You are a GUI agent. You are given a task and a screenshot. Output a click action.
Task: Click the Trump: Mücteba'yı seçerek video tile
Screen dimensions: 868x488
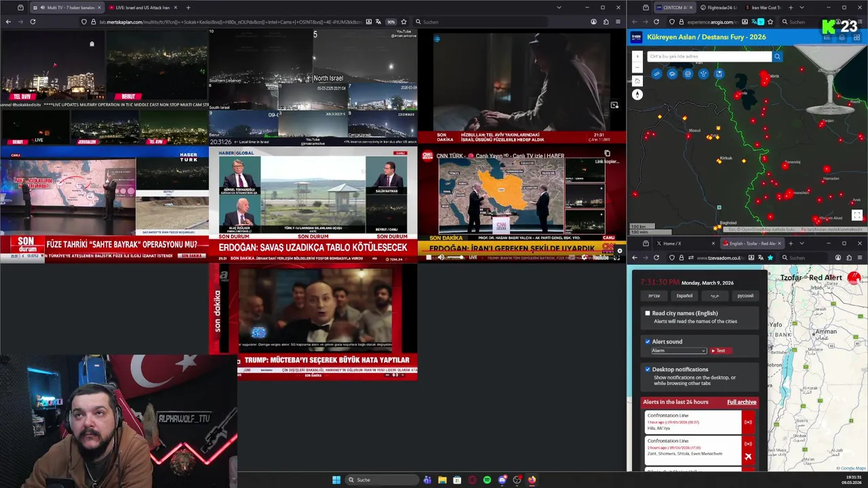(x=313, y=321)
